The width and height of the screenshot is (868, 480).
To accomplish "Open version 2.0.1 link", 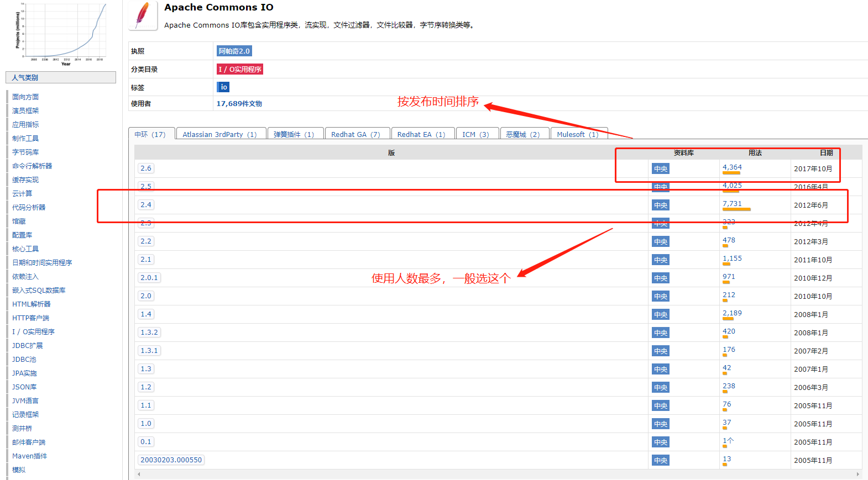I will click(149, 278).
